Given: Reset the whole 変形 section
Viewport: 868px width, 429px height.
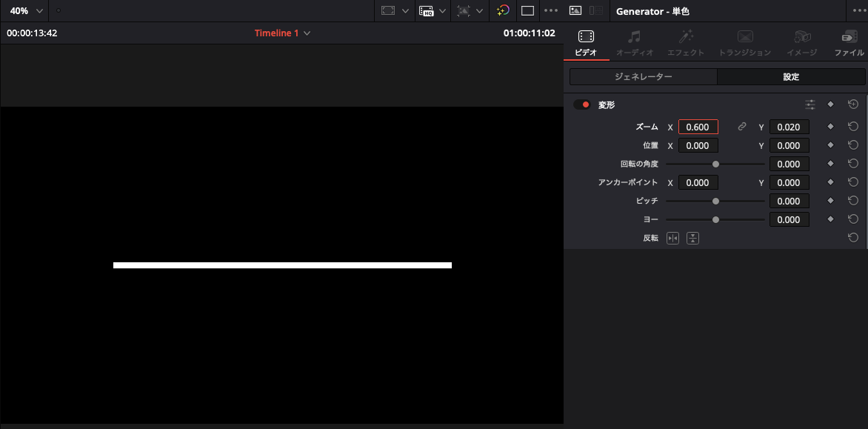Looking at the screenshot, I should click(853, 104).
